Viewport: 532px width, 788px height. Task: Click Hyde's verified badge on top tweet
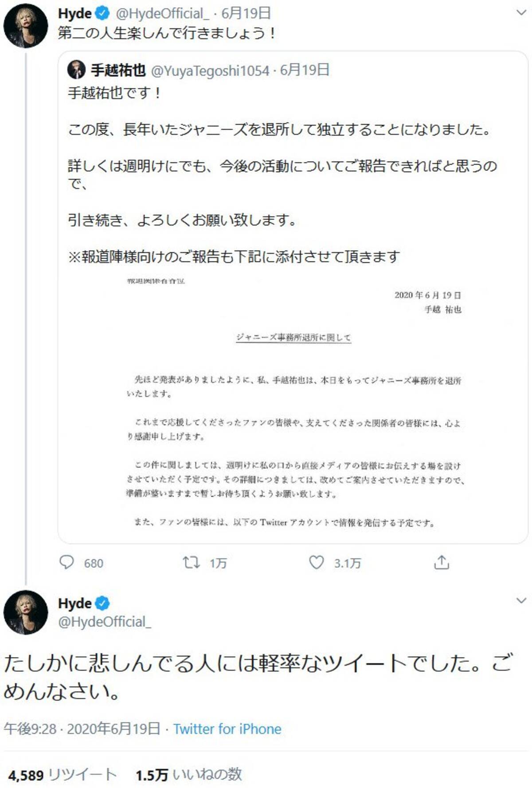click(102, 13)
